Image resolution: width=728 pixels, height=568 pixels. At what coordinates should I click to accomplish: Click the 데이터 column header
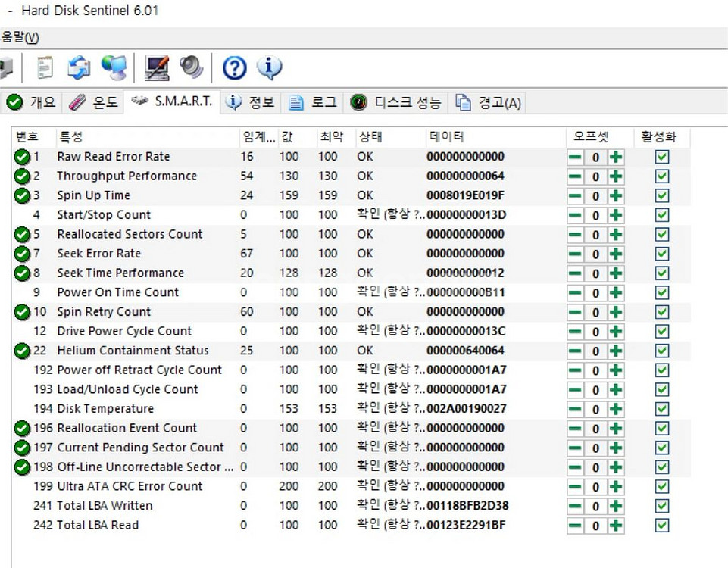[x=496, y=137]
